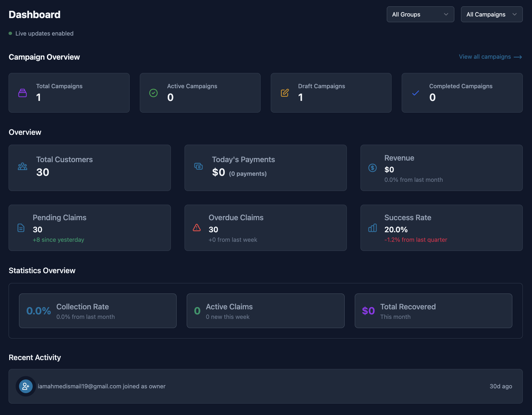Select the Draft Campaigns pencil icon
This screenshot has height=415, width=532.
(284, 93)
